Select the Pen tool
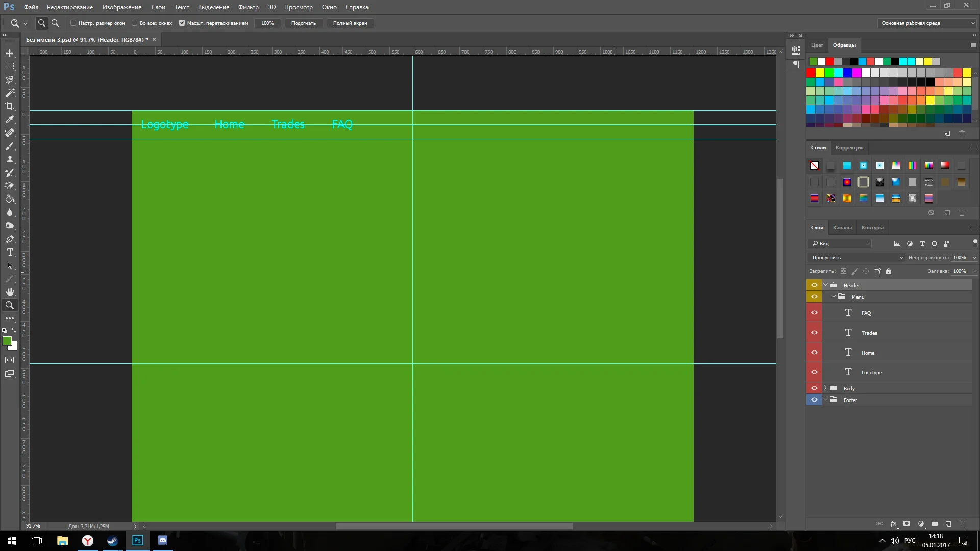Image resolution: width=980 pixels, height=551 pixels. [x=10, y=239]
